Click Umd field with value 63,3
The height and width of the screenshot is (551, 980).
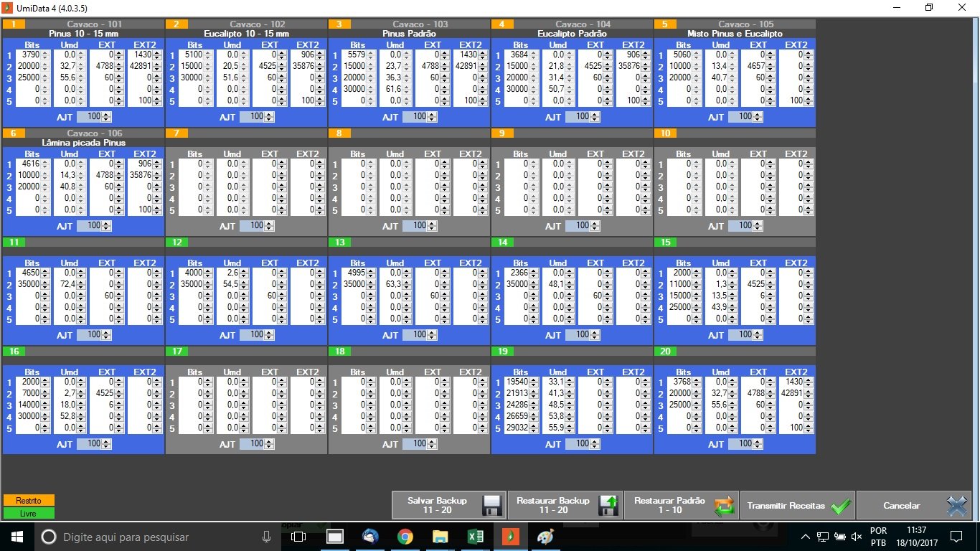[396, 284]
